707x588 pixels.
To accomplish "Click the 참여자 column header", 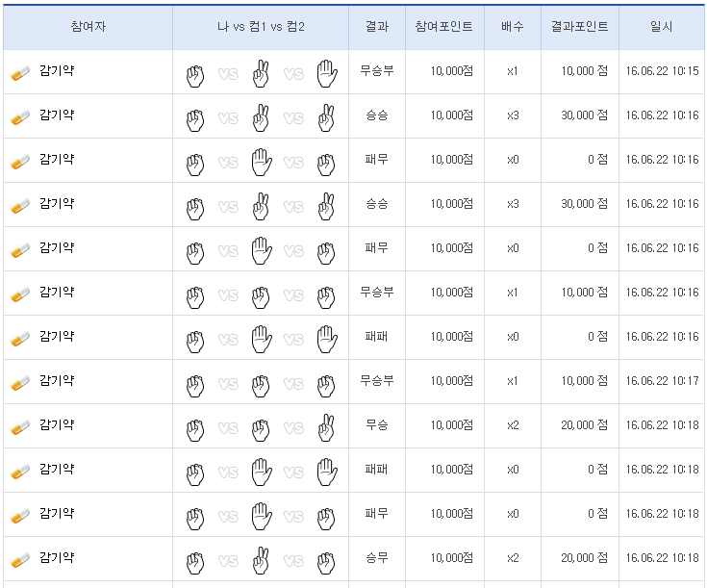I will [88, 27].
